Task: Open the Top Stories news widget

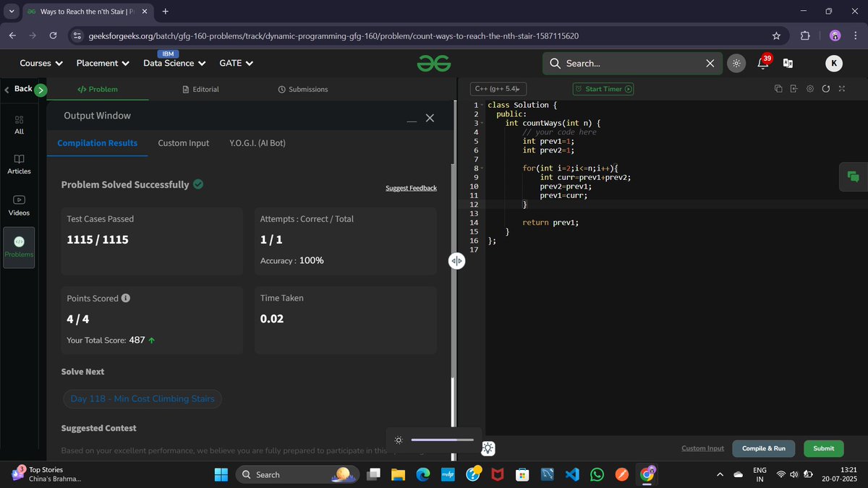Action: coord(47,474)
